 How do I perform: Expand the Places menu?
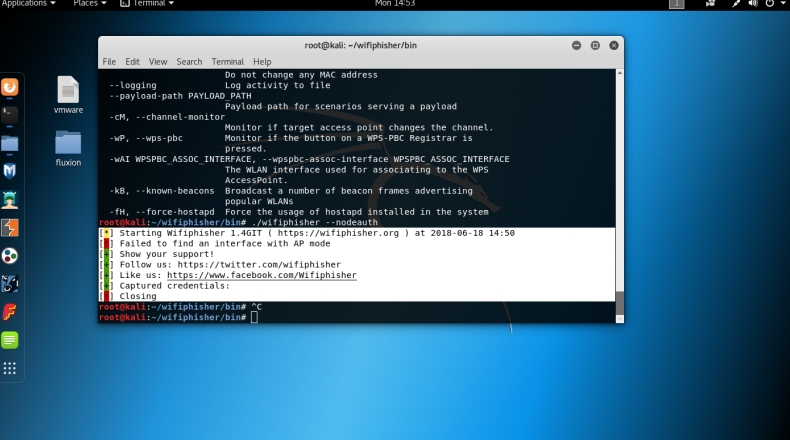[89, 4]
